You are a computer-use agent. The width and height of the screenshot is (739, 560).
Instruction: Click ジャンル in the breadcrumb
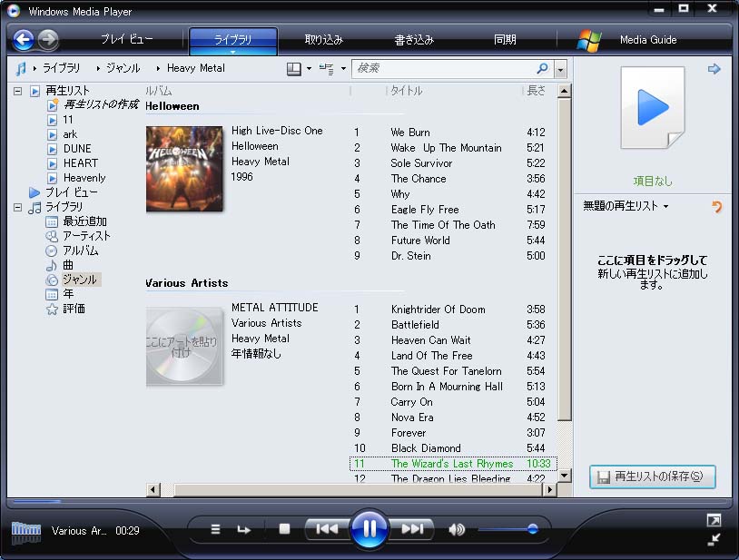[x=123, y=68]
